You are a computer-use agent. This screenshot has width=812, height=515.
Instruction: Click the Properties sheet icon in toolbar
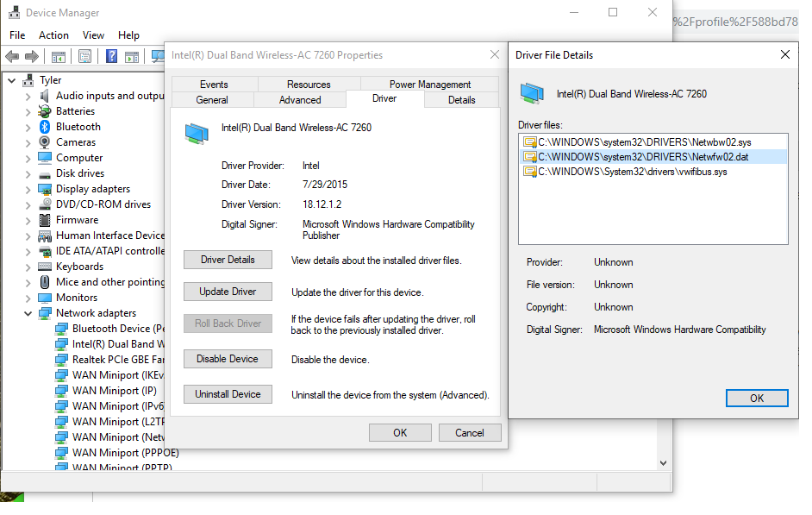point(85,56)
